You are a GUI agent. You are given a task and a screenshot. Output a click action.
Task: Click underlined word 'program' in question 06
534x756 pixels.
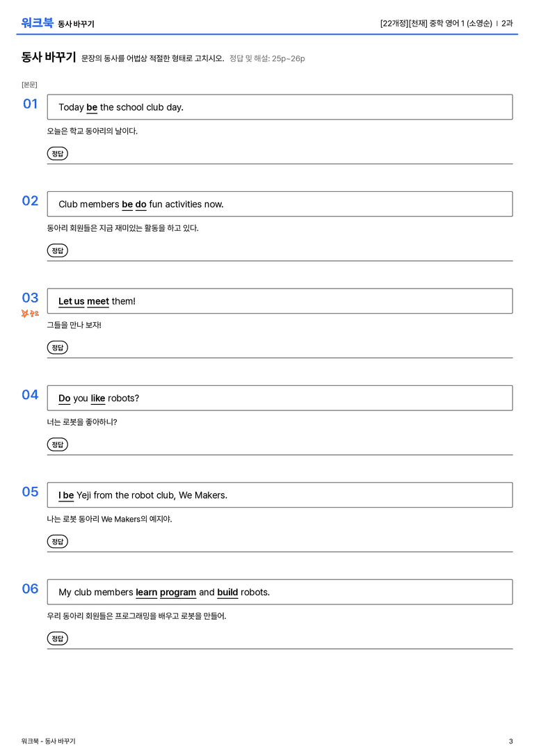tap(178, 593)
